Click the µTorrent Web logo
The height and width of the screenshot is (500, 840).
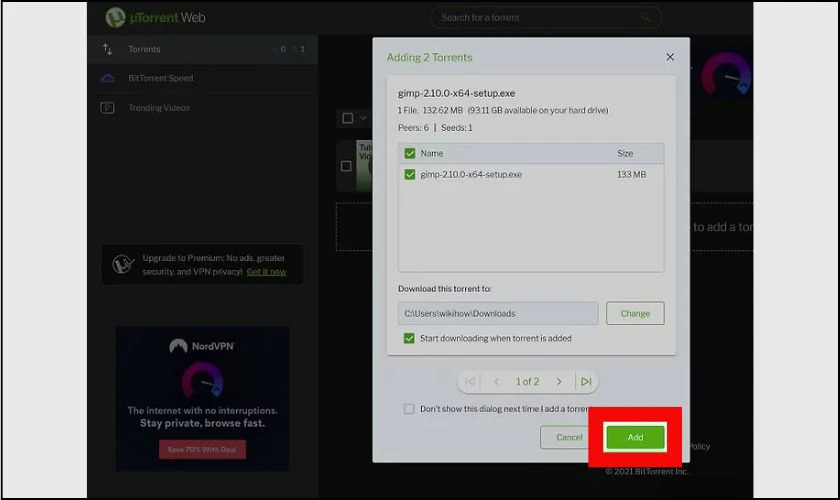(x=155, y=18)
